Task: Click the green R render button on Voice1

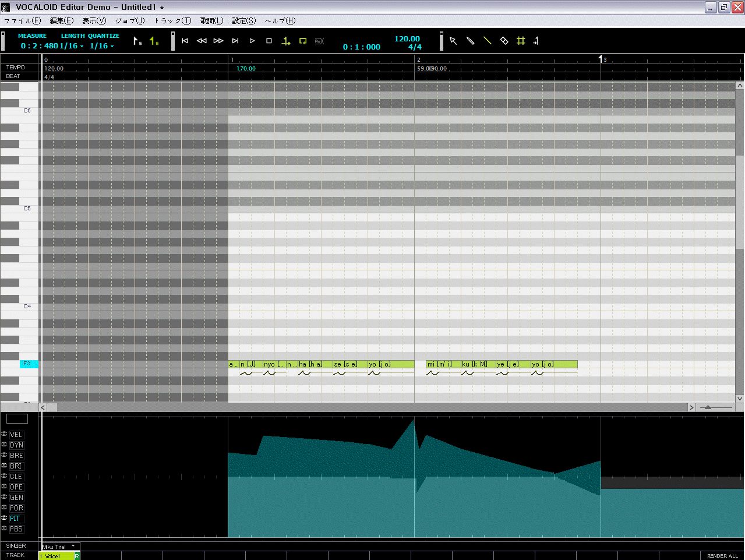Action: 77,556
